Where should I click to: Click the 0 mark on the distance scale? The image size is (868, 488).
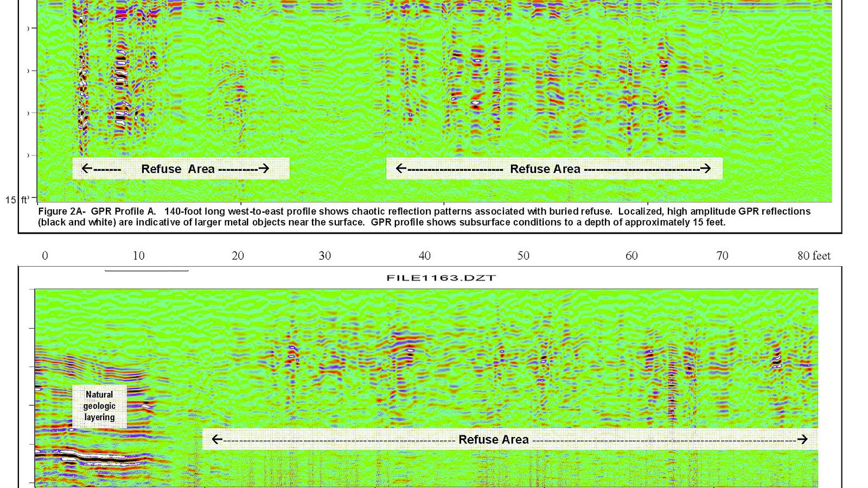(45, 256)
